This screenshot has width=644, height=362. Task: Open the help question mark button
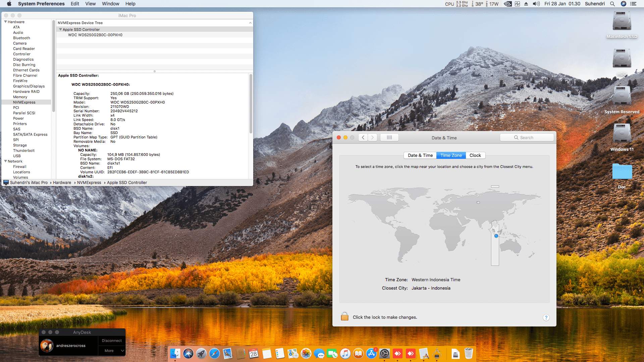coord(546,317)
